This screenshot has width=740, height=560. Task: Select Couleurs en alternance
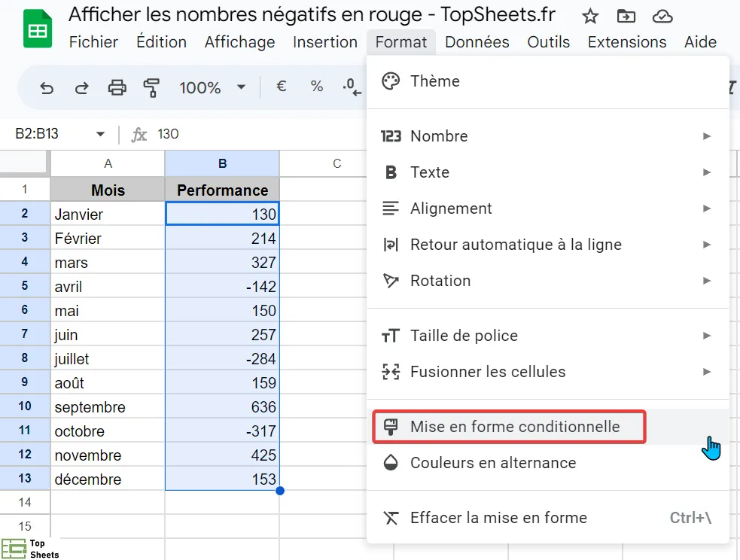[548, 463]
